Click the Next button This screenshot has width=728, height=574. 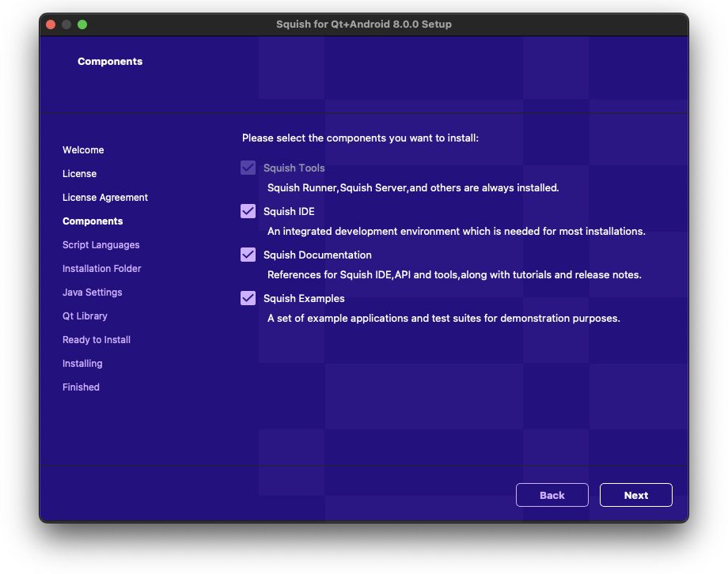click(x=635, y=495)
